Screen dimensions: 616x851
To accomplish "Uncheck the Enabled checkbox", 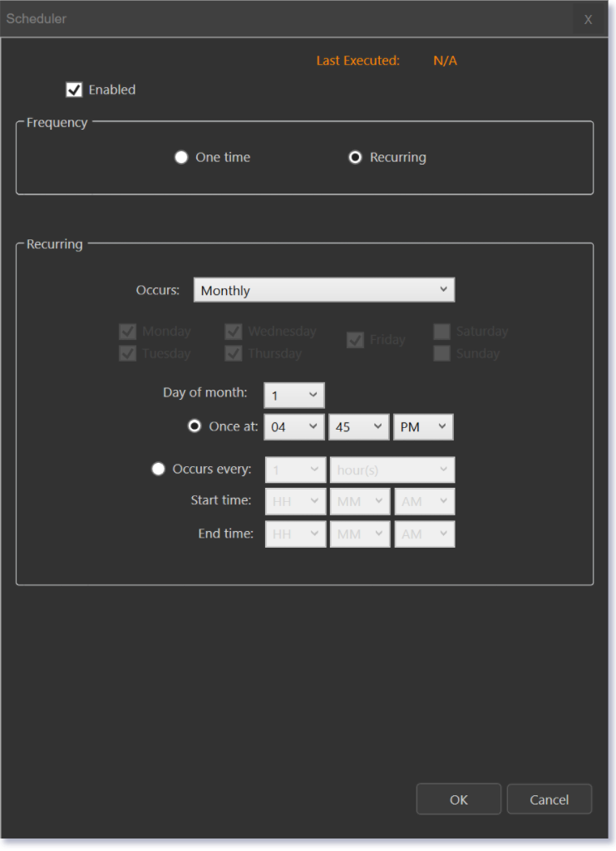I will [74, 90].
